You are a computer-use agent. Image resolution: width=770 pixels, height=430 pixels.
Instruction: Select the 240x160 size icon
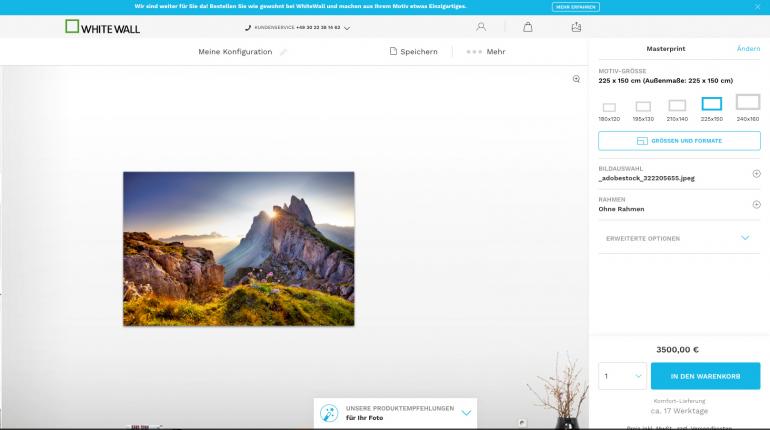click(x=747, y=102)
